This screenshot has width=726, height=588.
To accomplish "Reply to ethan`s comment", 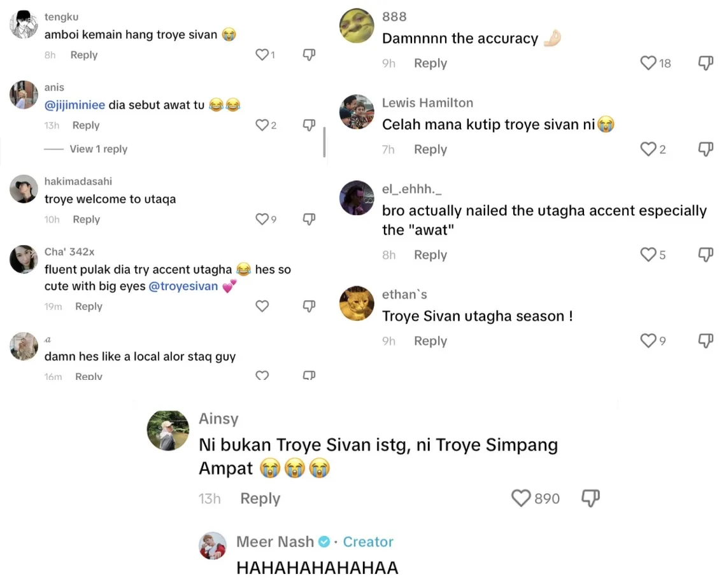I will coord(431,341).
